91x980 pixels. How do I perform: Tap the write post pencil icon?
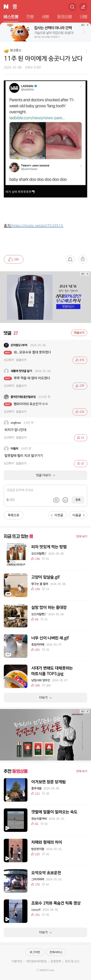click(83, 7)
